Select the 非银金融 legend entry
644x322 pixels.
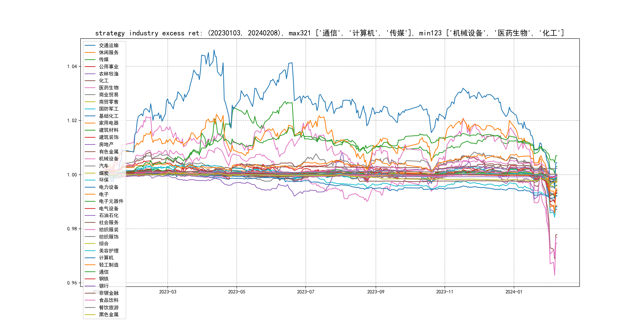(109, 293)
